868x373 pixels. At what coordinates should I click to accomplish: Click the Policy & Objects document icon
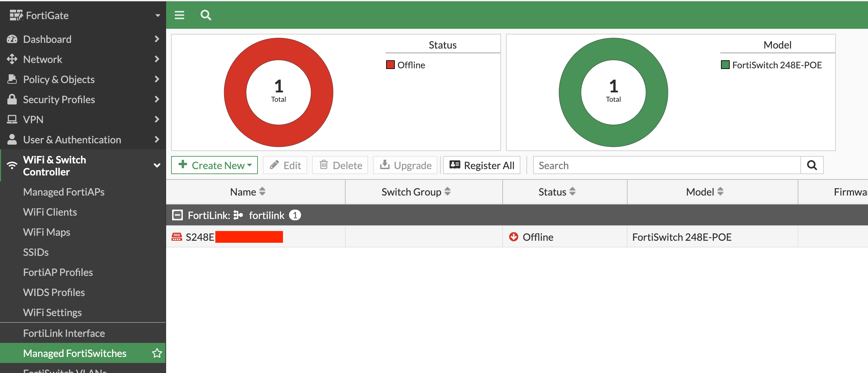[12, 79]
